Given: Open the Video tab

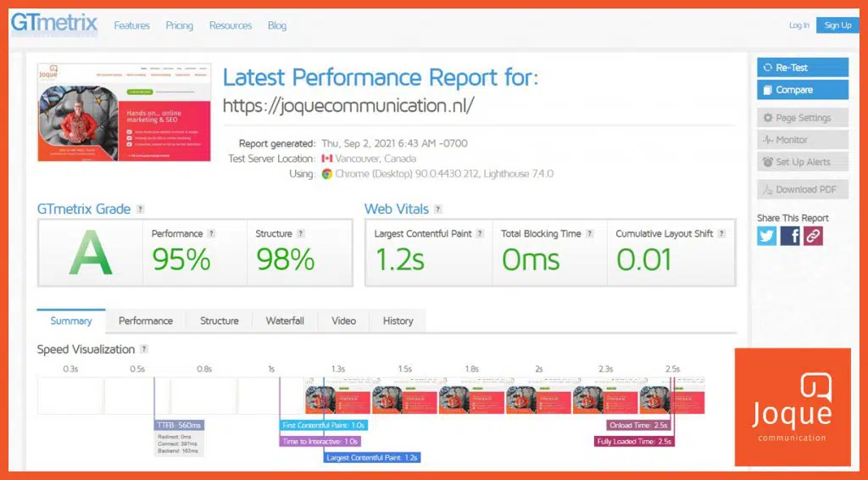Looking at the screenshot, I should pyautogui.click(x=344, y=321).
